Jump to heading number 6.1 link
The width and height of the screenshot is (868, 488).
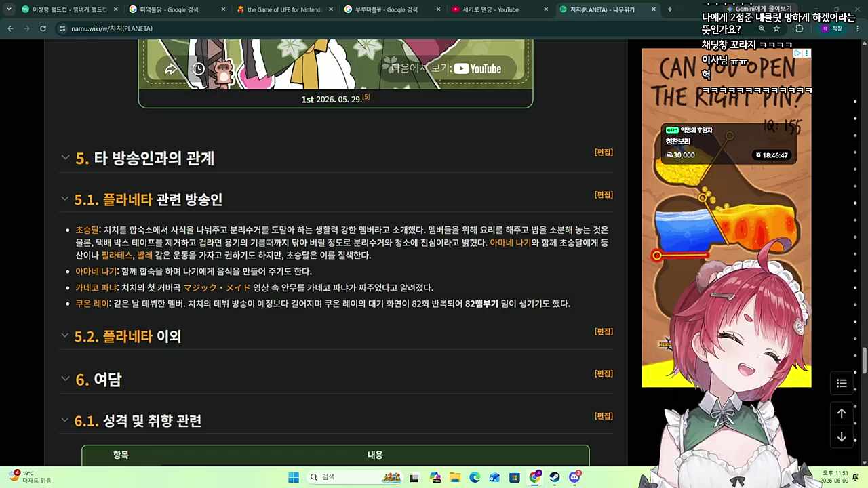pyautogui.click(x=87, y=421)
